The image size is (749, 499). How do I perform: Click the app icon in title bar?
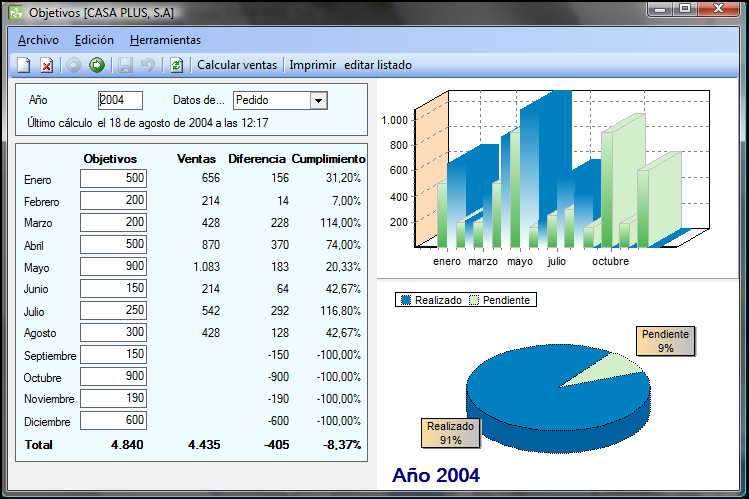click(16, 12)
